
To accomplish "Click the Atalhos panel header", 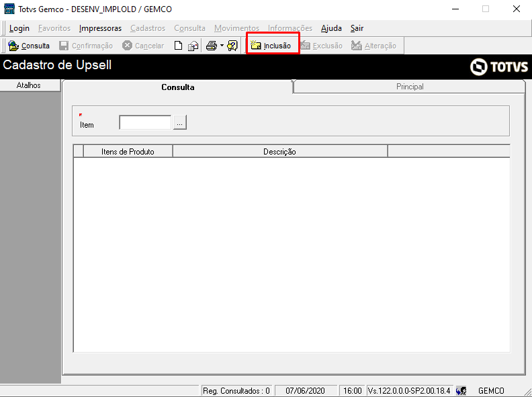I will [30, 85].
